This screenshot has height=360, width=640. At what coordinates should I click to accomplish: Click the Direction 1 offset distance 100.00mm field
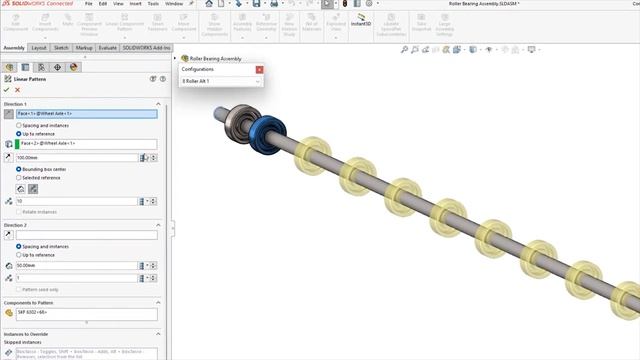(77, 158)
